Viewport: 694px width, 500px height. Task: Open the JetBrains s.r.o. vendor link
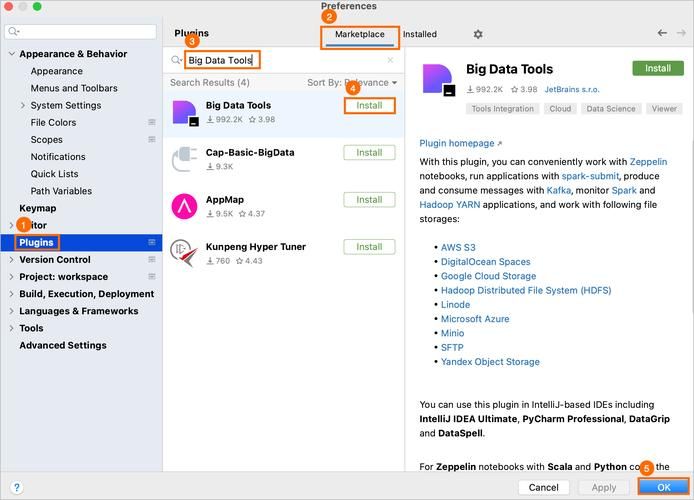point(572,89)
